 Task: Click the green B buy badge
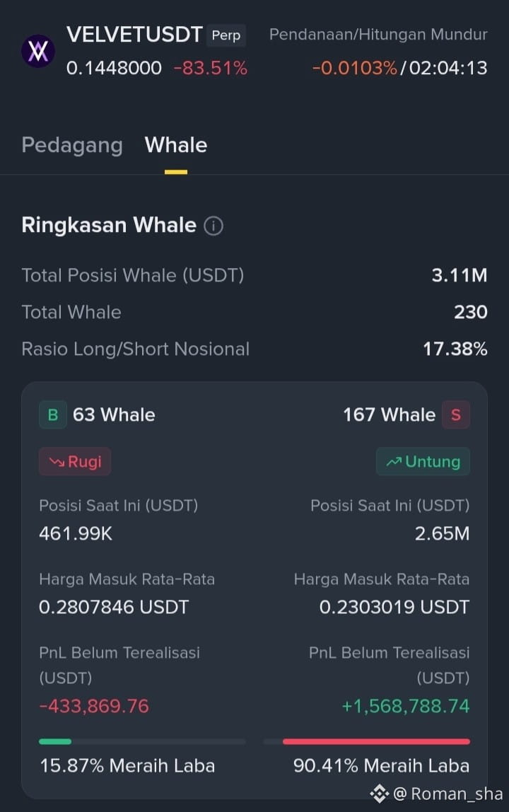[x=53, y=414]
